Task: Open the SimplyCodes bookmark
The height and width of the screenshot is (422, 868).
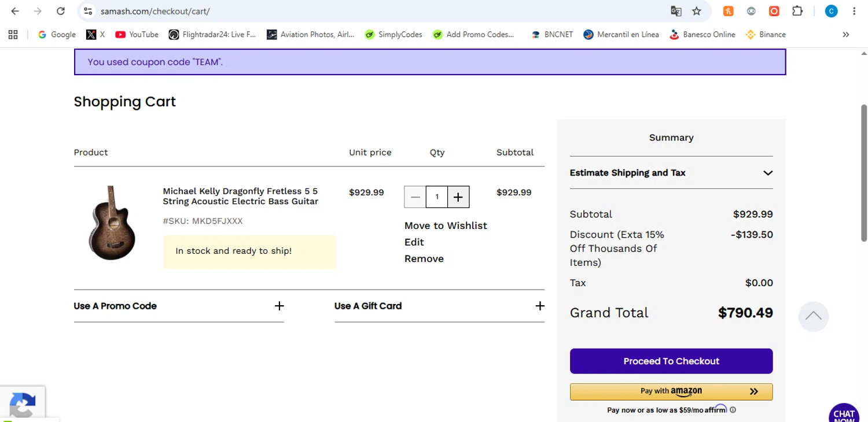Action: tap(393, 35)
